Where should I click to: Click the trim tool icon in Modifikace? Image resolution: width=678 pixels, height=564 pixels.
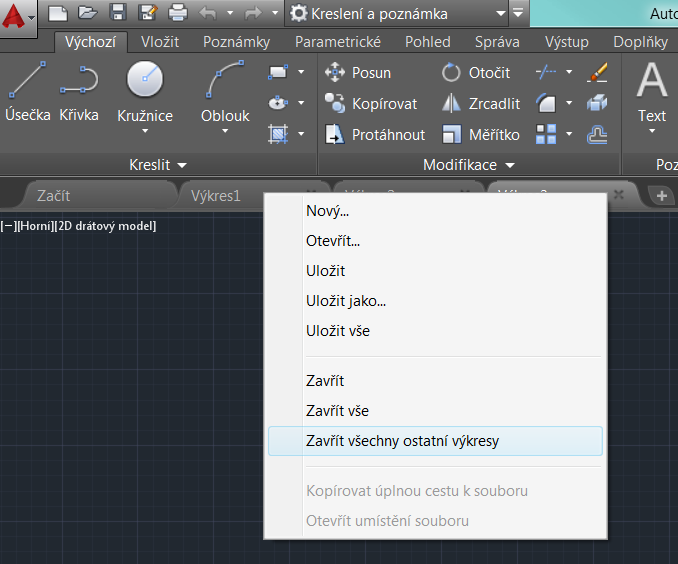546,72
